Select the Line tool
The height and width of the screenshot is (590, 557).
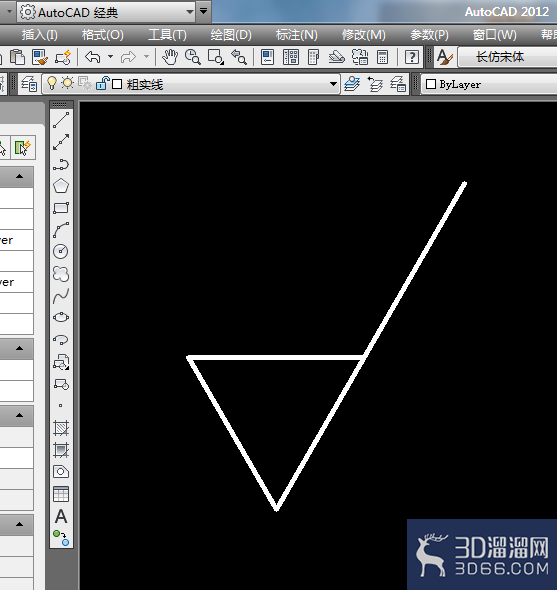[61, 120]
